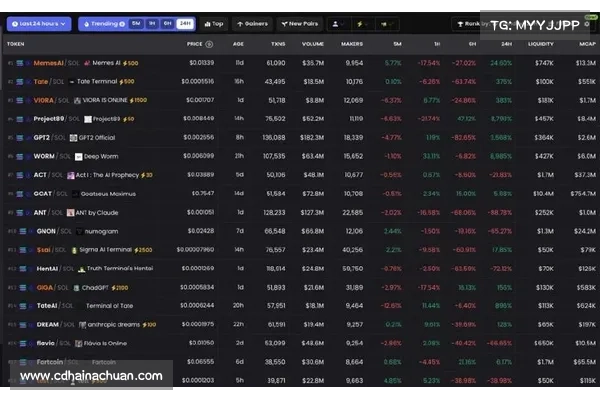
Task: Open the Gainers tab
Action: pos(252,24)
